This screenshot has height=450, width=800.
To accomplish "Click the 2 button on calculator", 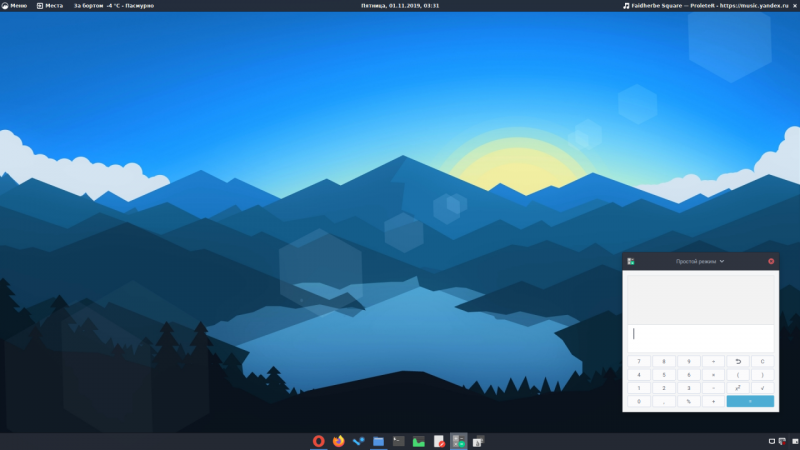I will tap(664, 388).
